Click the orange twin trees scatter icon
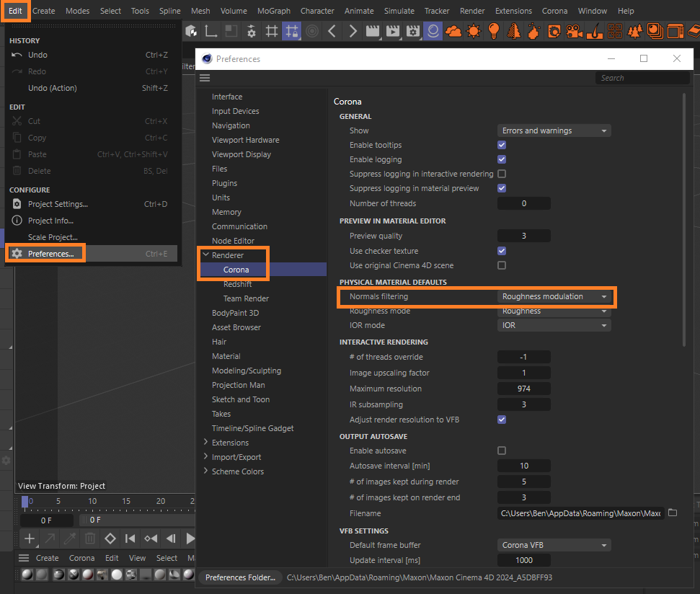This screenshot has width=700, height=594. [x=635, y=31]
